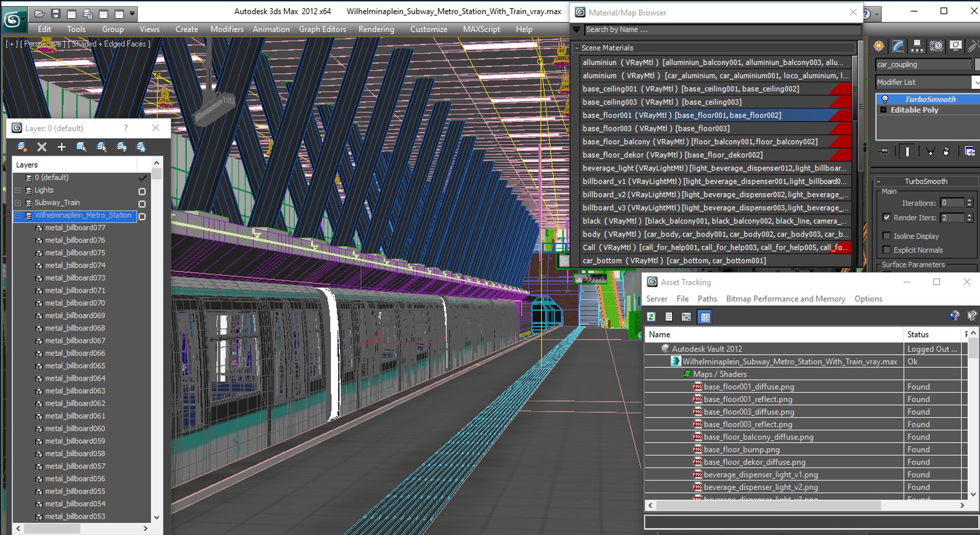This screenshot has height=535, width=980.
Task: Select base_floor001 material row
Action: pyautogui.click(x=716, y=115)
